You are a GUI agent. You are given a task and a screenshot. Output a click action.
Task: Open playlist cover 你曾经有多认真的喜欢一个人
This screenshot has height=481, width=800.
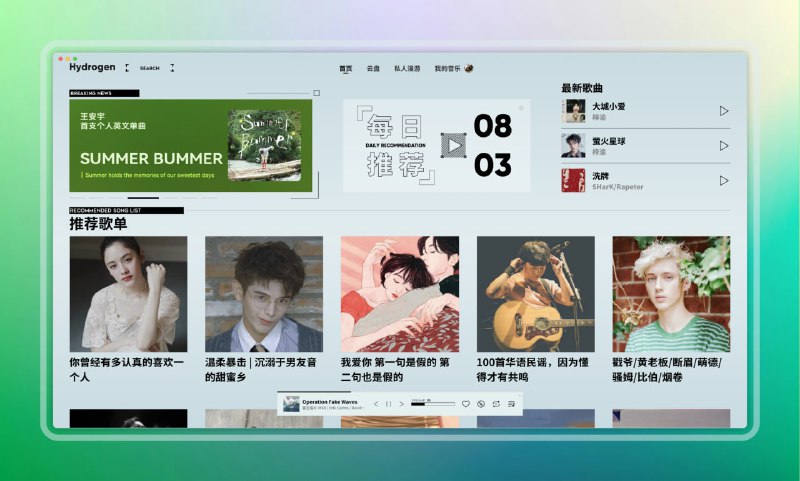[128, 294]
